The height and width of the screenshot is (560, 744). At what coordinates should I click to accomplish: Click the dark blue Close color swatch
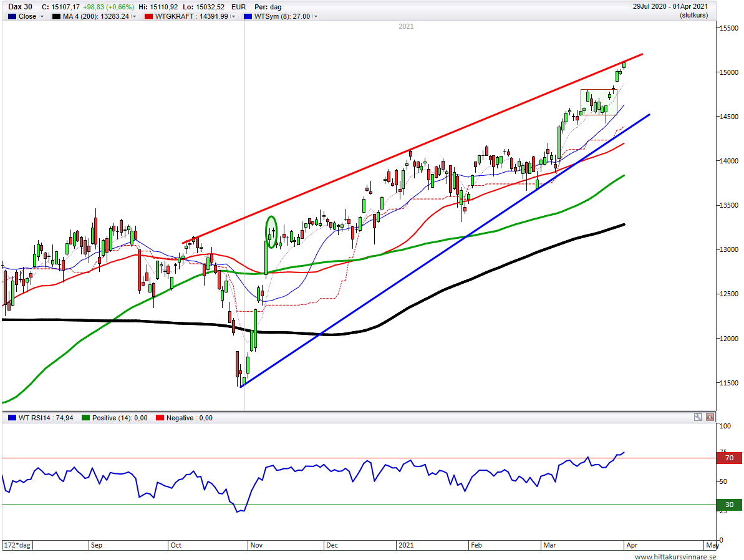12,17
